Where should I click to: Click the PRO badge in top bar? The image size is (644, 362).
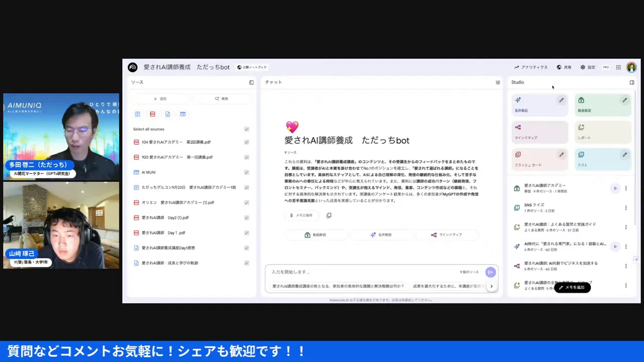606,67
